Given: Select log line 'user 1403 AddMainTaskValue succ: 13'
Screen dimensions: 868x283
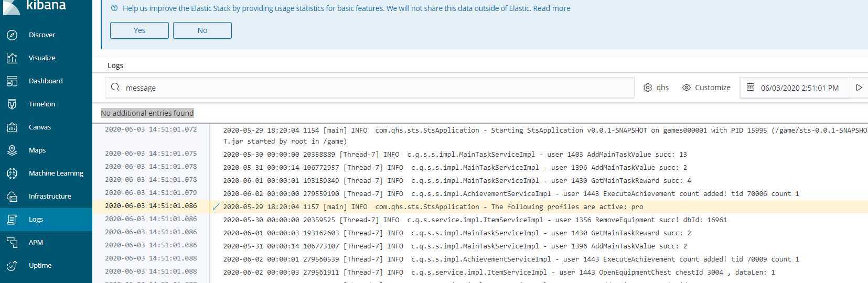Looking at the screenshot, I should pyautogui.click(x=455, y=154).
